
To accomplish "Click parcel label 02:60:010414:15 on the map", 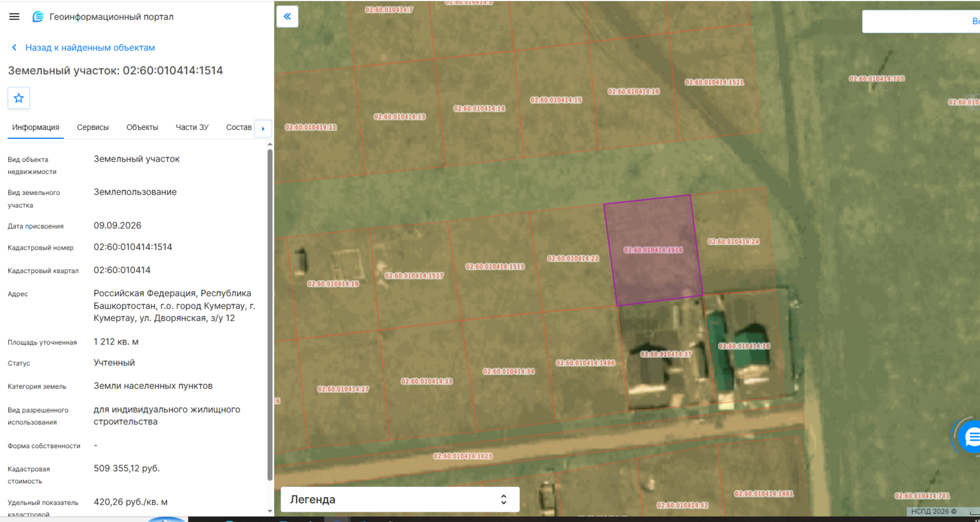I will point(556,100).
